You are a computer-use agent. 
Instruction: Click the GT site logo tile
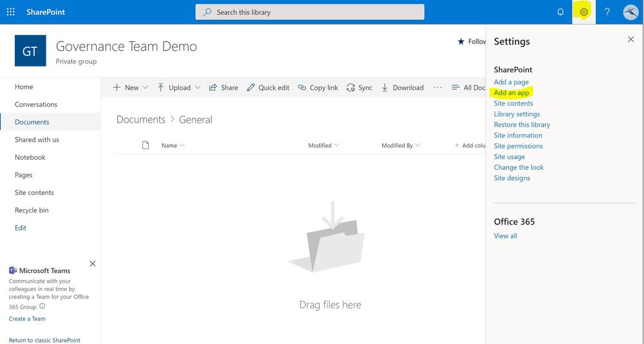click(x=30, y=50)
